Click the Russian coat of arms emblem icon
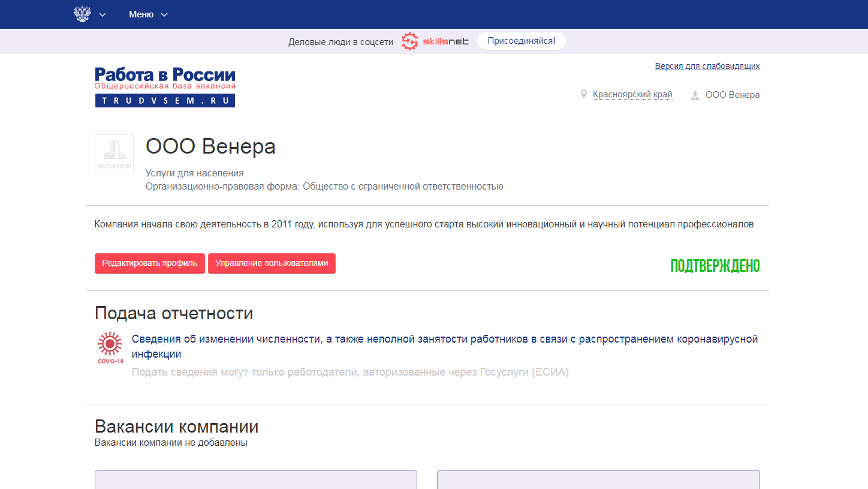868x489 pixels. pos(82,14)
